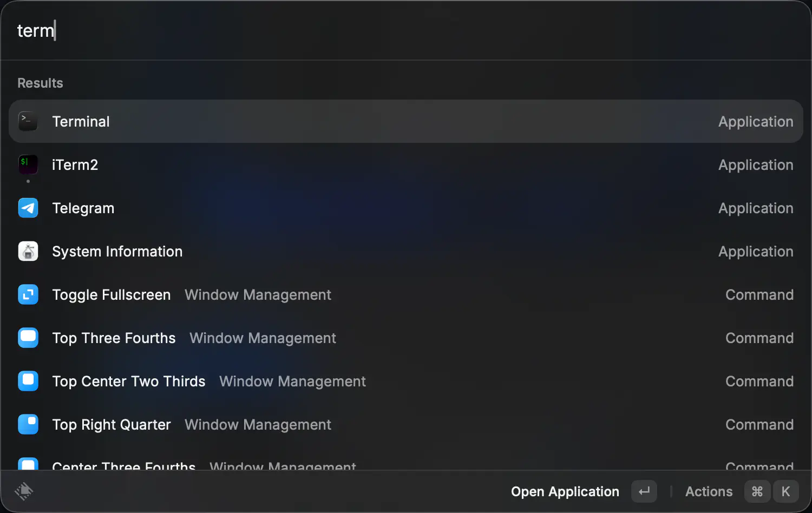Click the Raycast logo in bottom bar
The image size is (812, 513).
pos(24,491)
